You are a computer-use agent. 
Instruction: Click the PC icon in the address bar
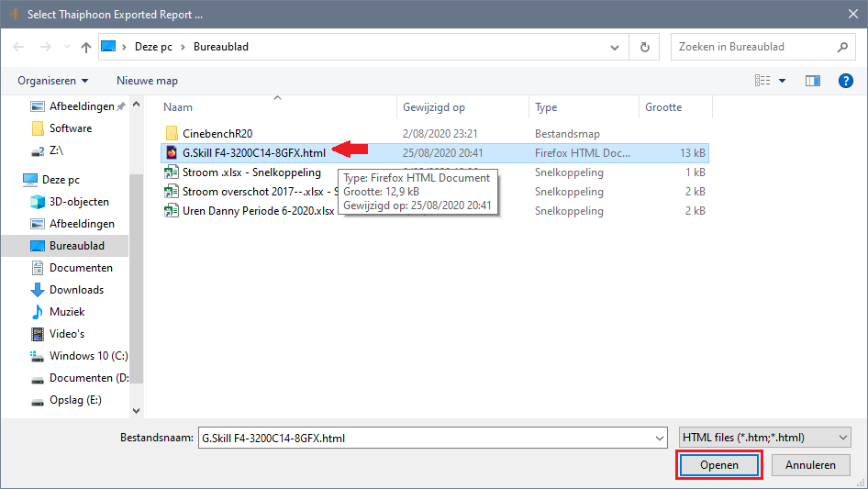[x=108, y=47]
